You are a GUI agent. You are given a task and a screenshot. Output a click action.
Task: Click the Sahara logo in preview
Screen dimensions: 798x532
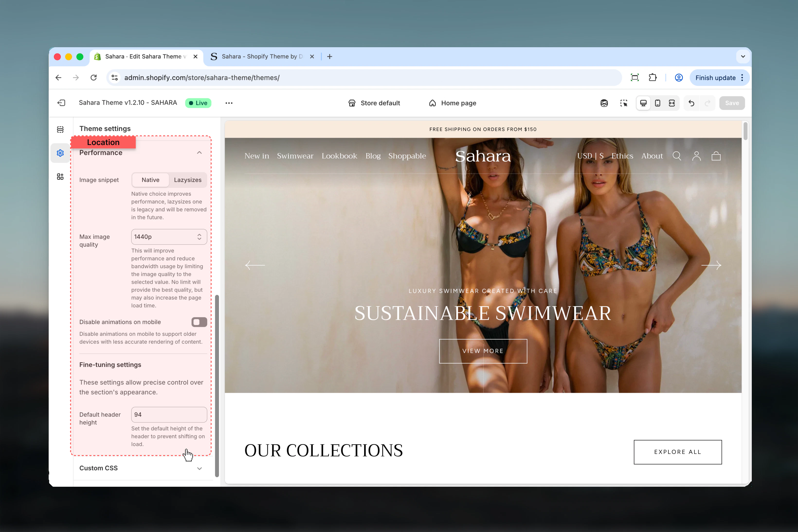(483, 156)
